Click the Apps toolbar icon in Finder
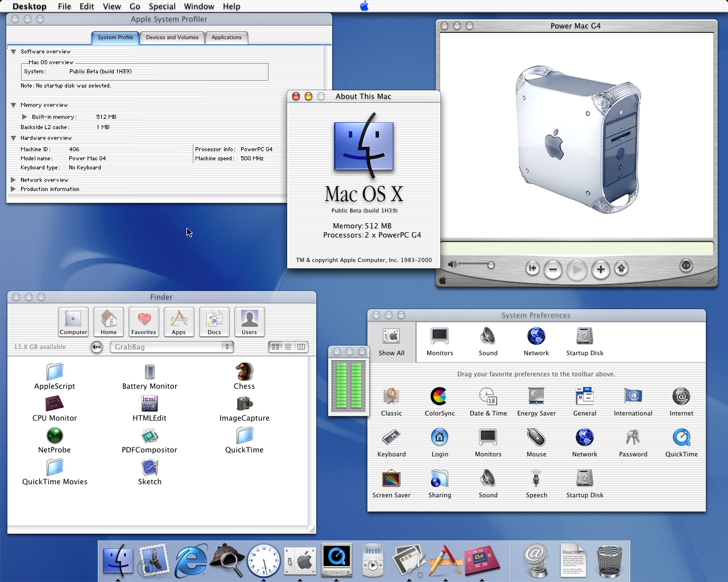This screenshot has height=582, width=728. coord(179,322)
